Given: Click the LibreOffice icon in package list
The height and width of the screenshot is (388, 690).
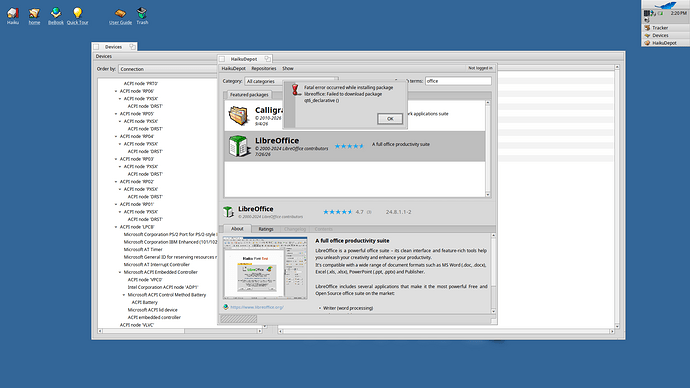Looking at the screenshot, I should [x=239, y=146].
